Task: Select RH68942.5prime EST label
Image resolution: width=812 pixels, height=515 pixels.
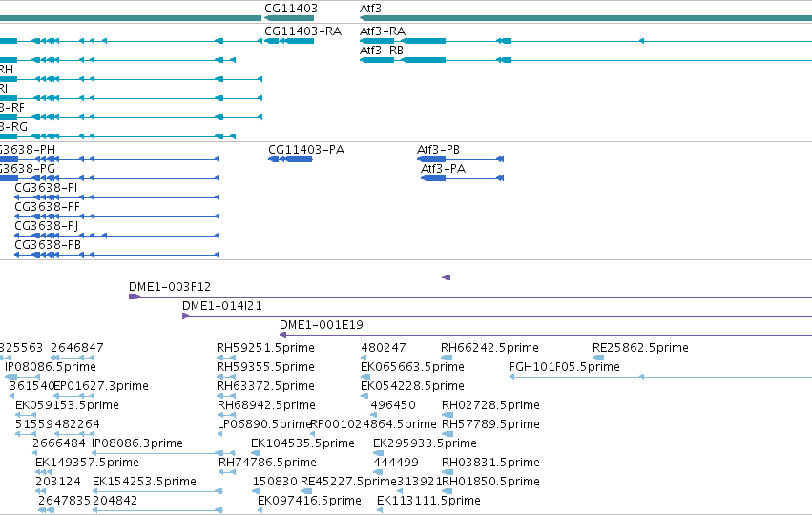Action: [x=266, y=405]
